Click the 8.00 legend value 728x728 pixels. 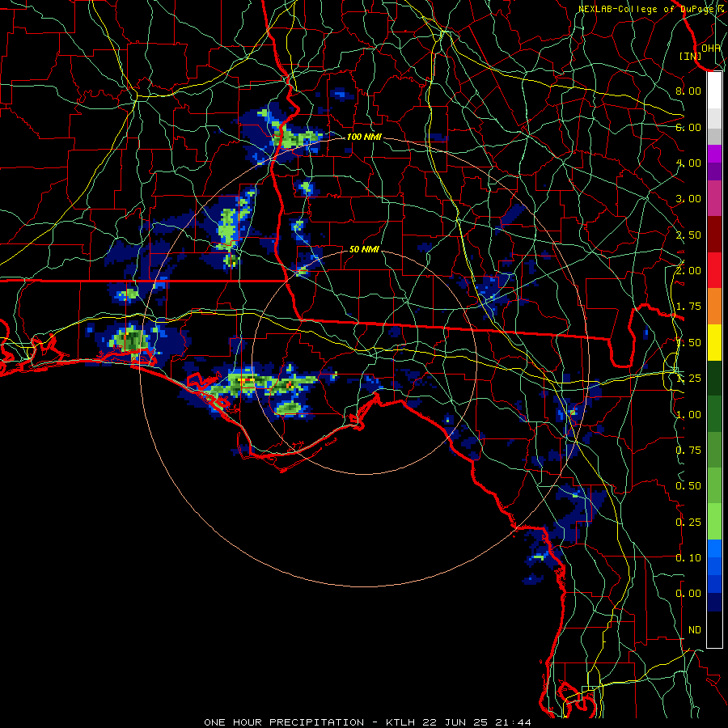[688, 91]
